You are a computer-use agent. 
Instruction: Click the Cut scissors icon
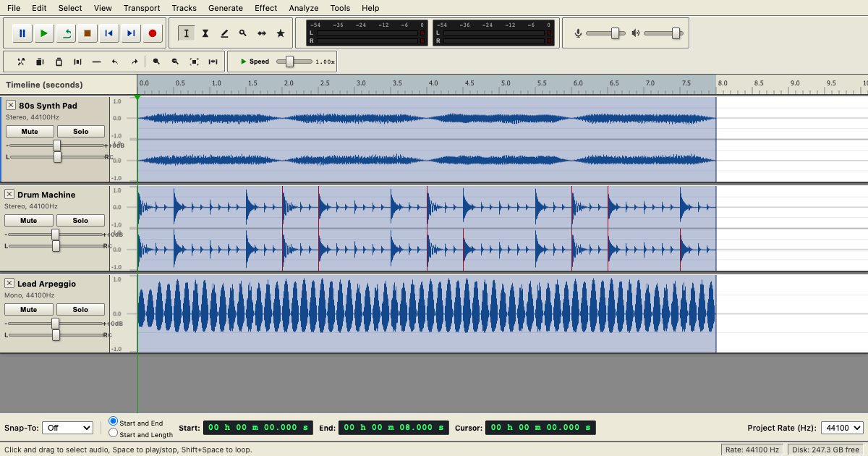coord(21,62)
